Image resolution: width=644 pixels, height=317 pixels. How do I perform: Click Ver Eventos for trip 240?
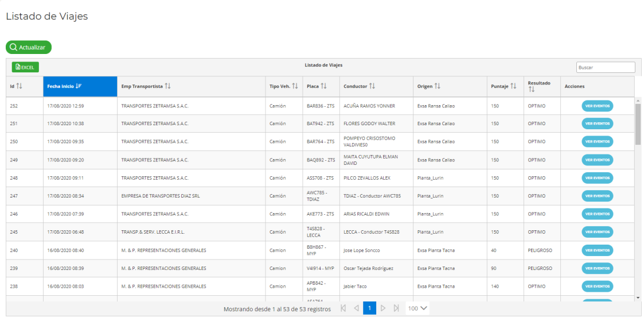(597, 250)
